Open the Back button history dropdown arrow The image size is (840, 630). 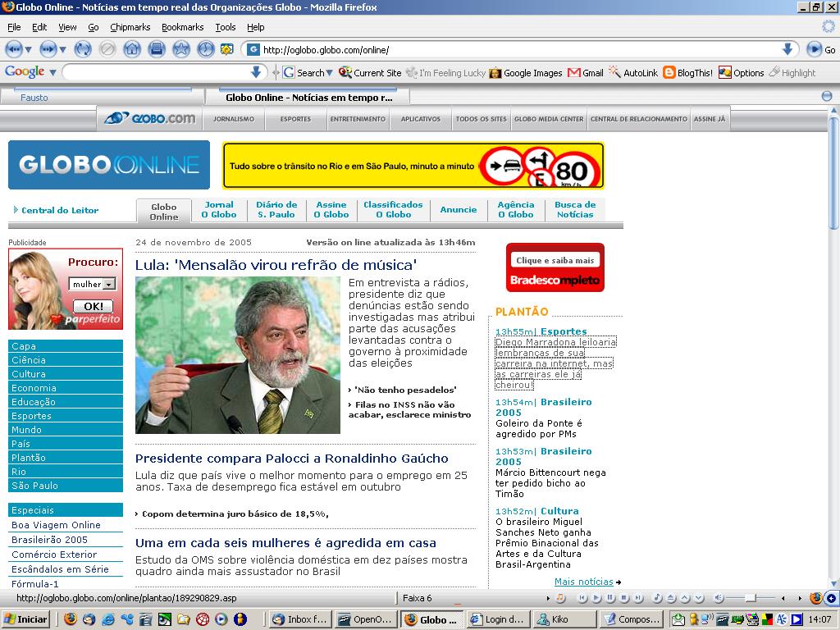tap(29, 50)
